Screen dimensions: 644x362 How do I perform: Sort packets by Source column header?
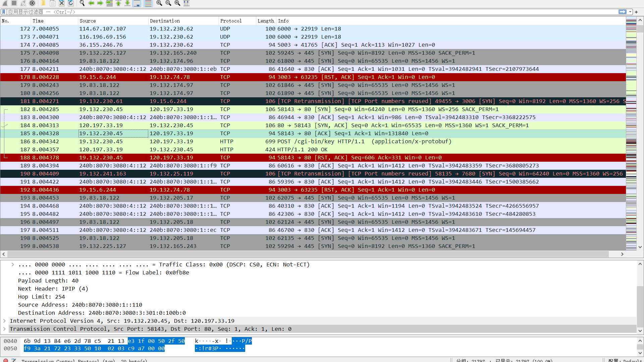(113, 21)
